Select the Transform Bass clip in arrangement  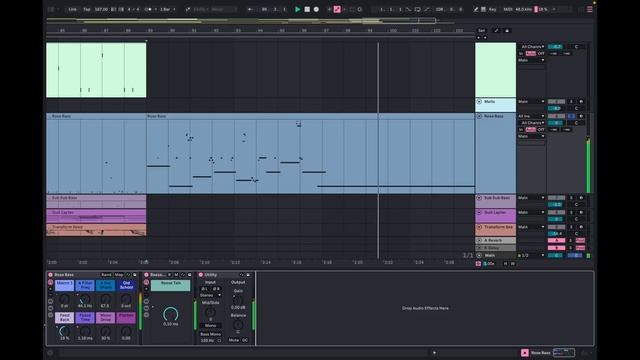[x=96, y=230]
